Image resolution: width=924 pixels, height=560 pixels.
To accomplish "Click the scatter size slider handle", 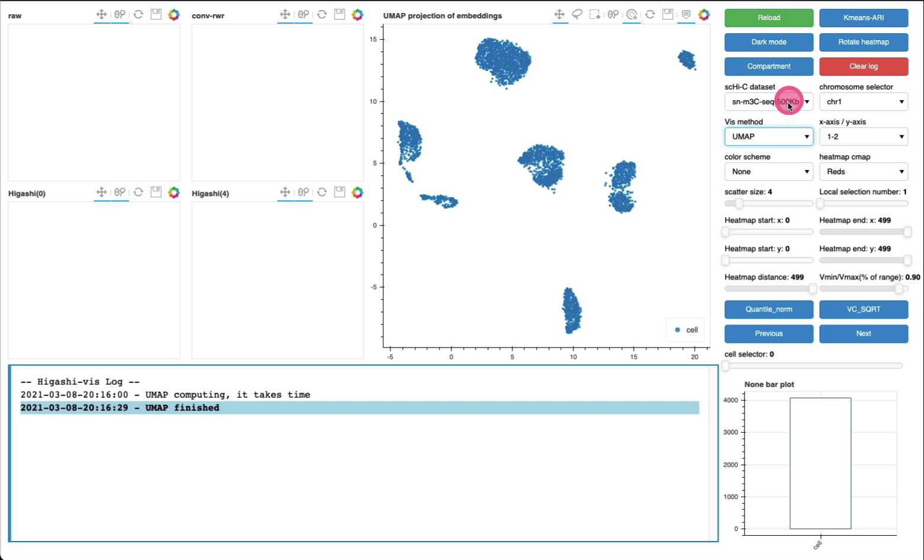I will 739,204.
